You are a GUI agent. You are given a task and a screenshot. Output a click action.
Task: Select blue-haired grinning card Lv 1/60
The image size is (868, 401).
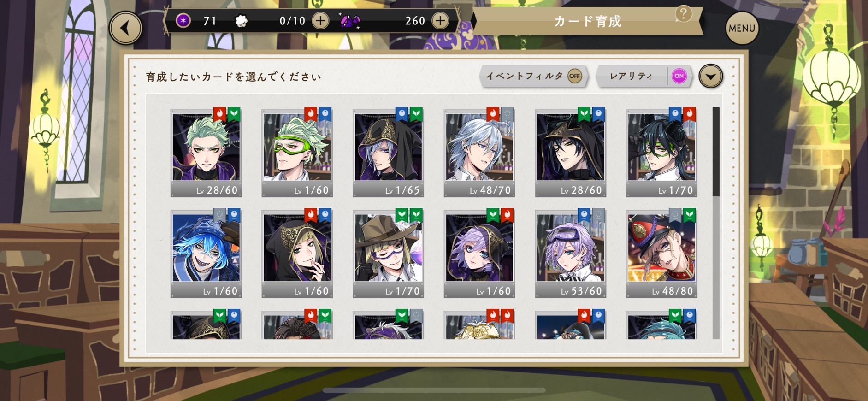pos(206,254)
